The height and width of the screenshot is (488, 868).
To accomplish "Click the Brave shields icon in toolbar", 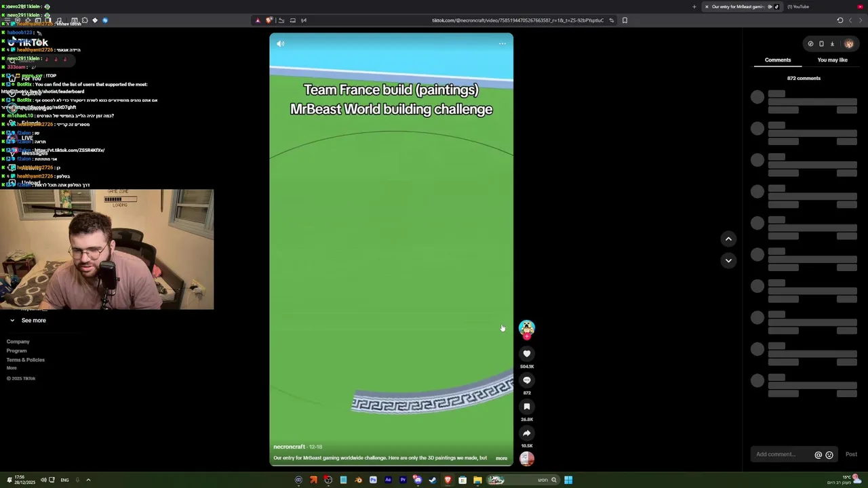I will coord(269,20).
